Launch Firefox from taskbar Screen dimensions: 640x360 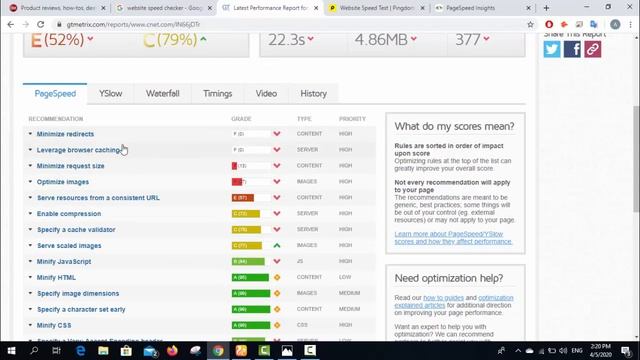coord(172,351)
